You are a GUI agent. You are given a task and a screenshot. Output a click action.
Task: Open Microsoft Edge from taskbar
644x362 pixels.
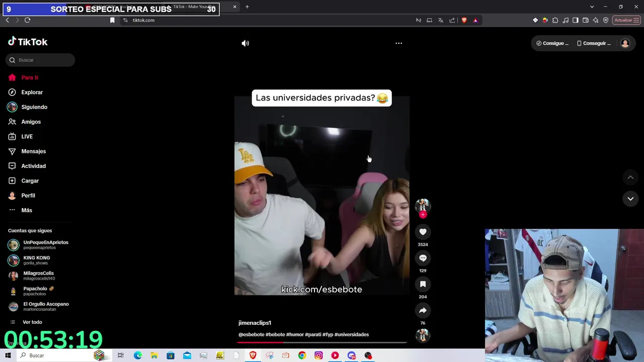click(x=137, y=355)
